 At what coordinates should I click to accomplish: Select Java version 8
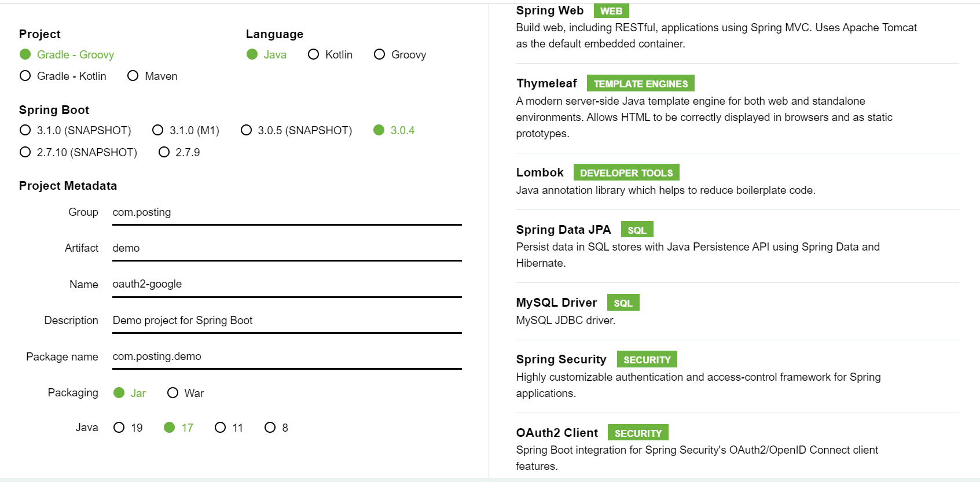[x=276, y=428]
